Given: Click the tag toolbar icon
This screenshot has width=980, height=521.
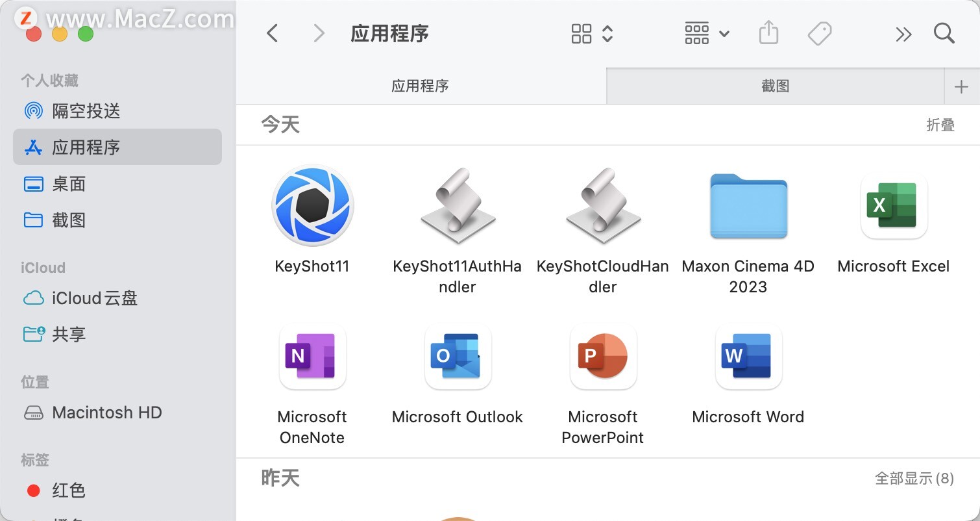Looking at the screenshot, I should 820,33.
